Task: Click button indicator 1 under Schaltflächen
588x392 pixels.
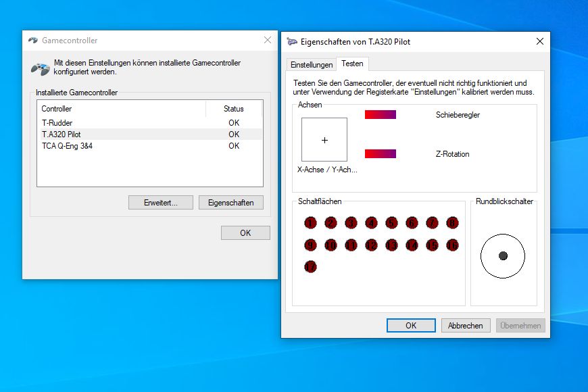Action: [310, 223]
